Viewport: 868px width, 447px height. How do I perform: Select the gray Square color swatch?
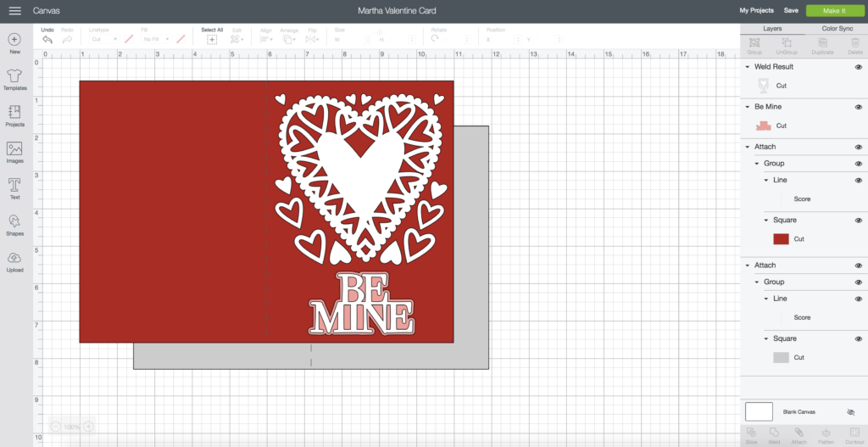coord(781,357)
